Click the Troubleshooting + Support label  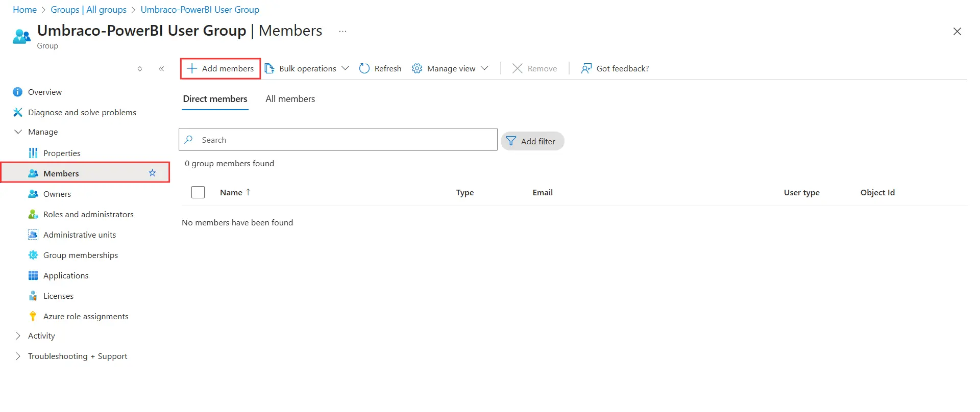click(78, 356)
